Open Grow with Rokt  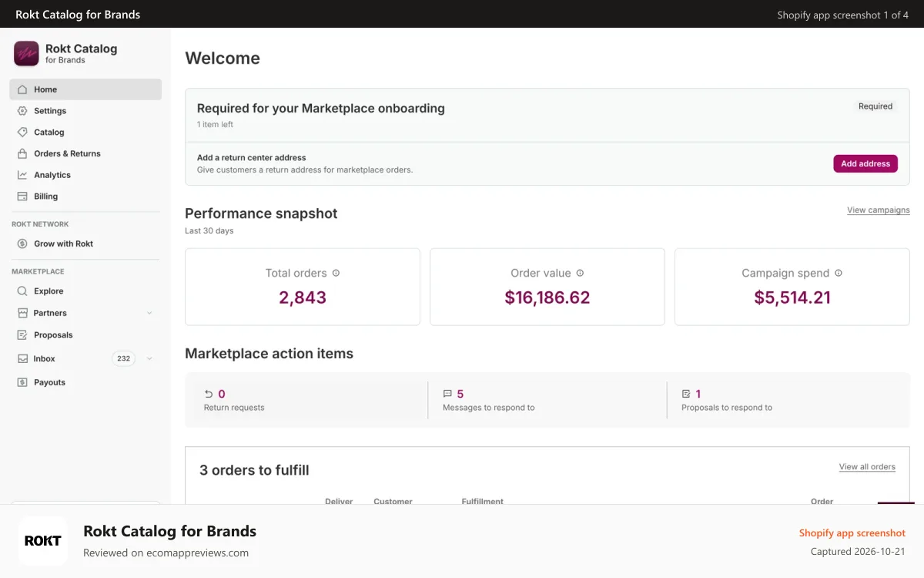[85, 244]
